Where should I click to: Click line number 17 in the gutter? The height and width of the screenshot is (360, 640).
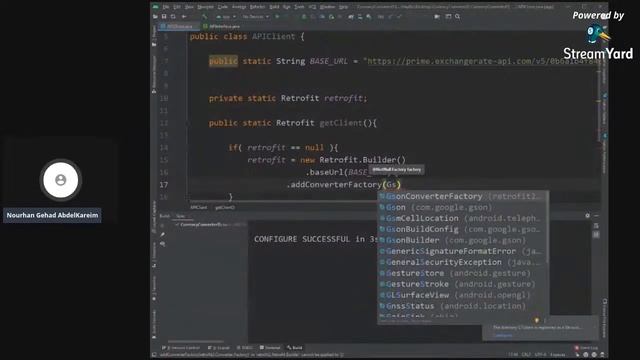click(x=164, y=185)
